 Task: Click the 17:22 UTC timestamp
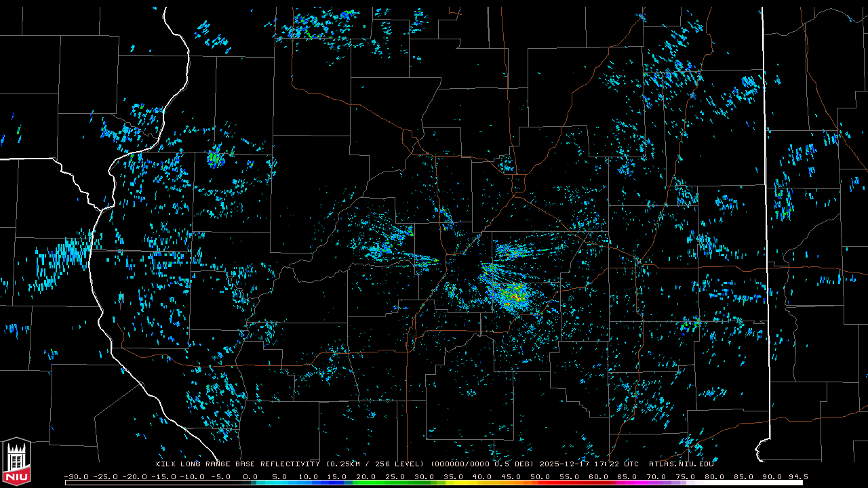coord(621,464)
